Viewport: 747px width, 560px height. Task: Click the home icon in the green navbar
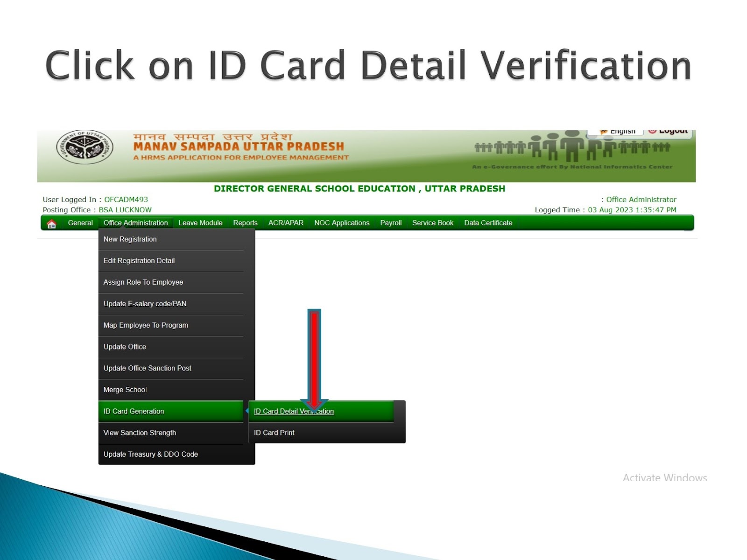(x=52, y=224)
